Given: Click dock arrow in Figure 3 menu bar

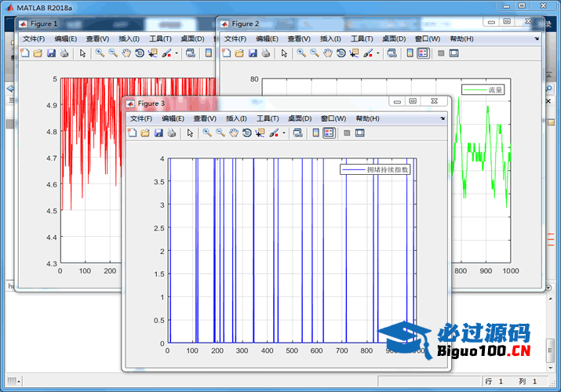Looking at the screenshot, I should tap(443, 118).
